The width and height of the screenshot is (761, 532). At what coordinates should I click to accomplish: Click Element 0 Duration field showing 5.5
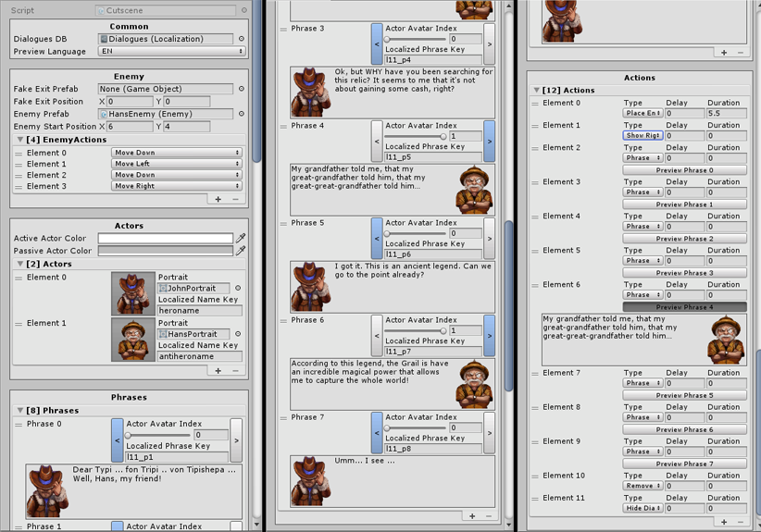727,113
